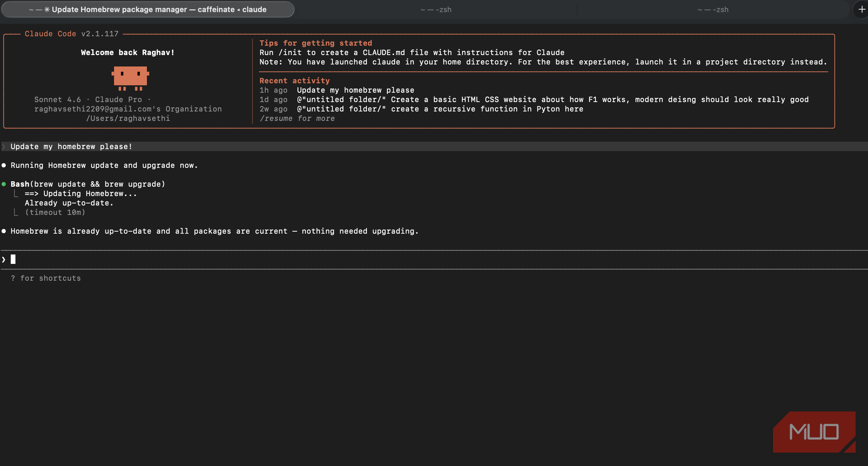868x466 pixels.
Task: Click the '/resume for more' text
Action: 297,119
